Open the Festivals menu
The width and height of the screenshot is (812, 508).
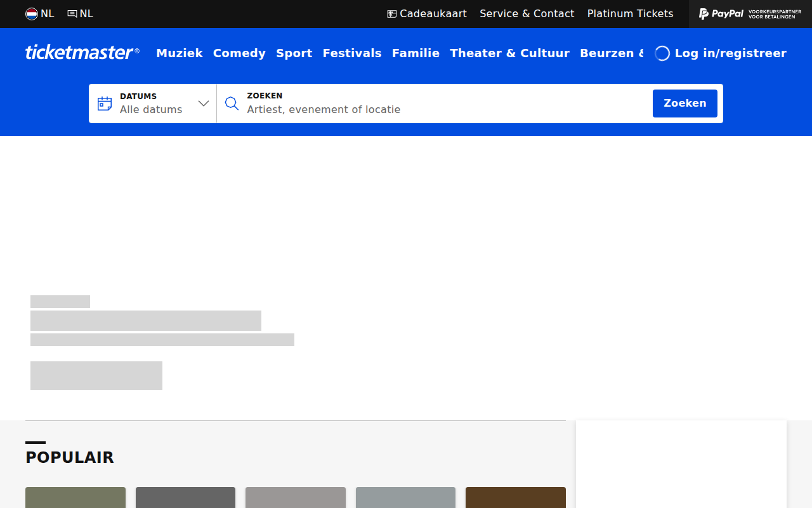[x=352, y=53]
